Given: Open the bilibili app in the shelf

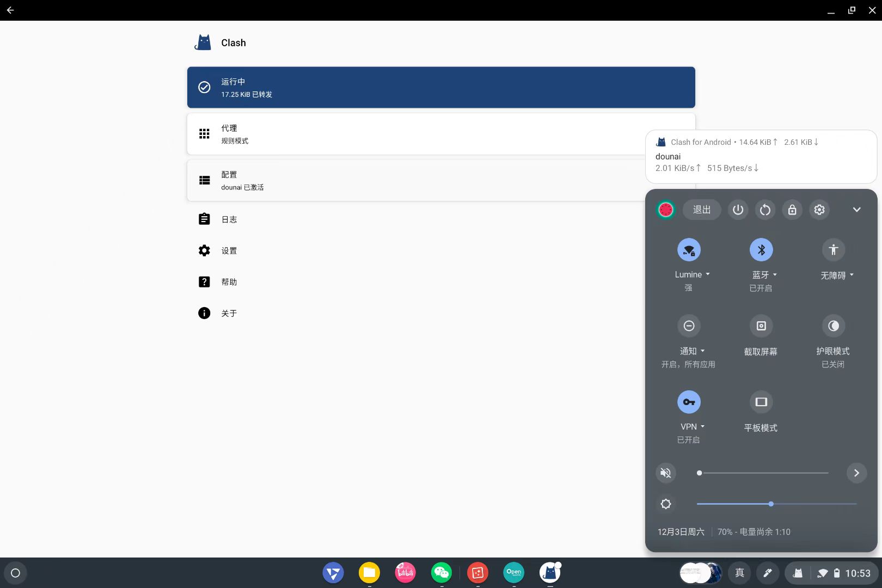Looking at the screenshot, I should coord(405,573).
